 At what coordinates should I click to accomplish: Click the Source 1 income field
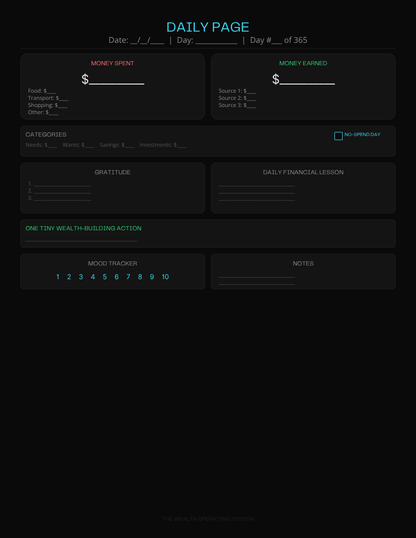tap(251, 91)
